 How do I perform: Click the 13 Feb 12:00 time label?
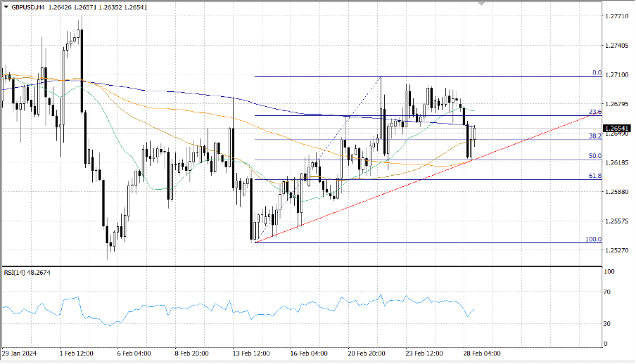(x=251, y=353)
